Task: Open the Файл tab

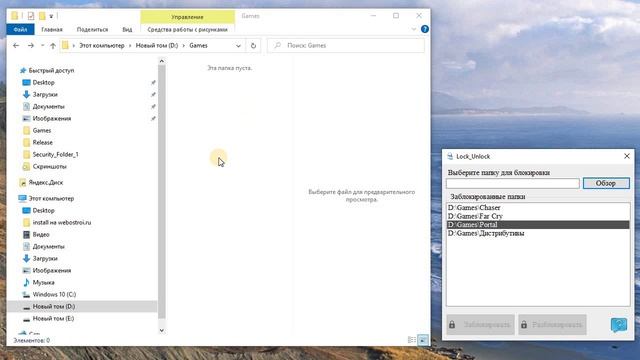Action: (20, 29)
